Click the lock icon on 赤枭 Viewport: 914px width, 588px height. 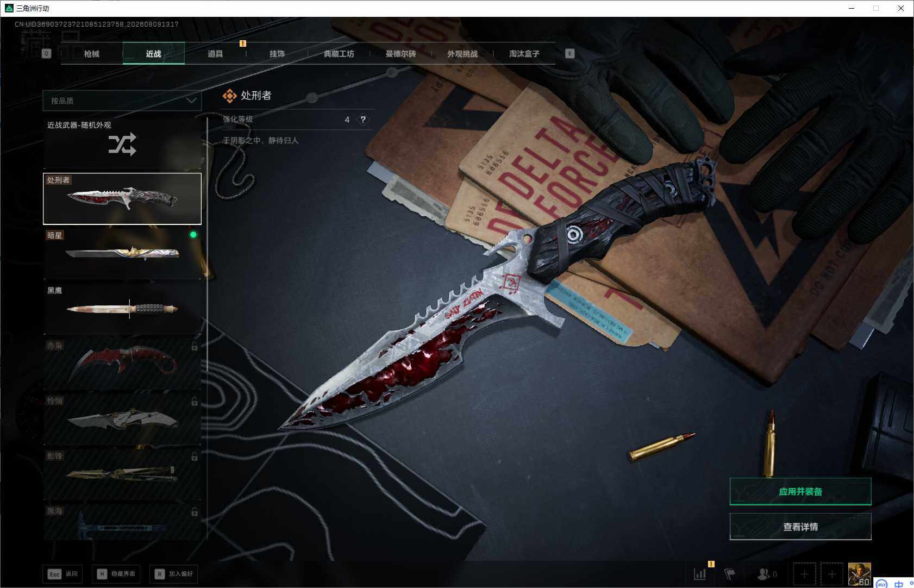(195, 346)
